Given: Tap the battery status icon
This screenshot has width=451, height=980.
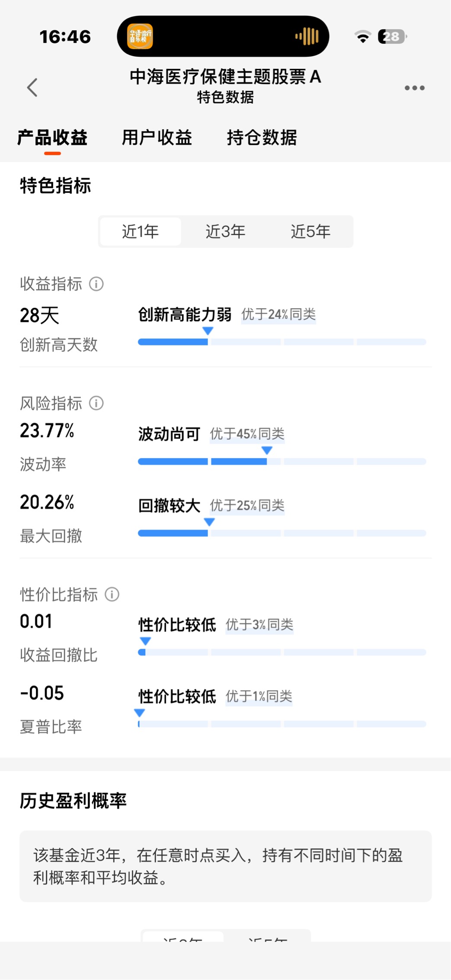Looking at the screenshot, I should pyautogui.click(x=392, y=37).
